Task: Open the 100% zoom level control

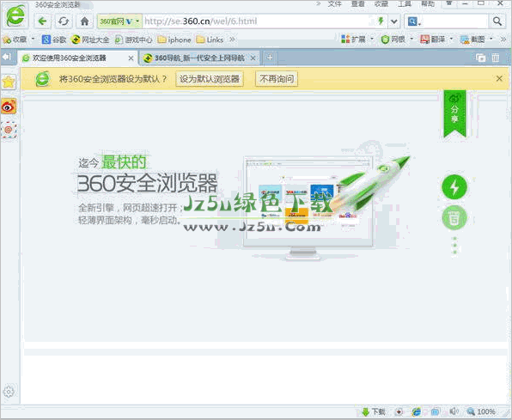Action: click(x=481, y=411)
